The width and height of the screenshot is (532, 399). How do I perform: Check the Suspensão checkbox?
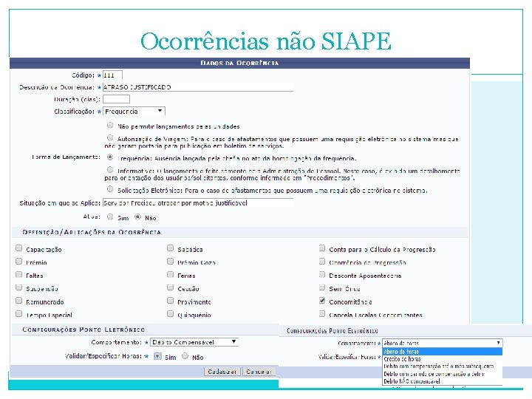click(19, 287)
